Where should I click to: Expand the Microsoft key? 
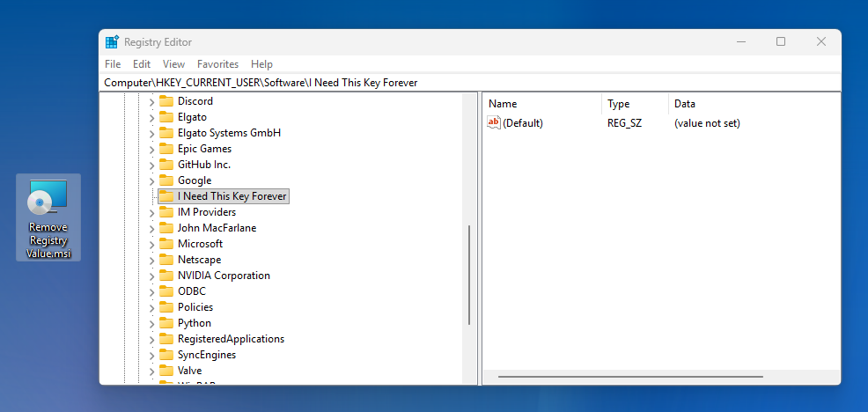pos(151,244)
